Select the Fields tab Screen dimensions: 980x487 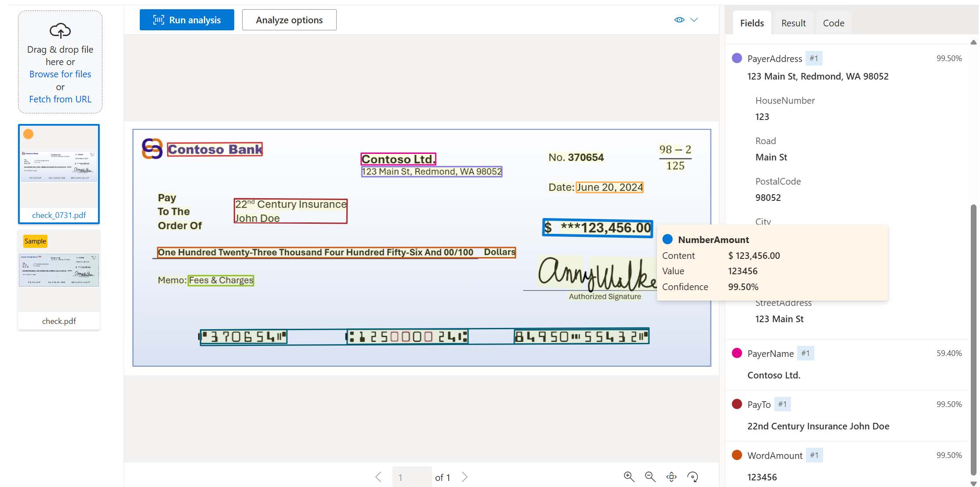pos(751,22)
